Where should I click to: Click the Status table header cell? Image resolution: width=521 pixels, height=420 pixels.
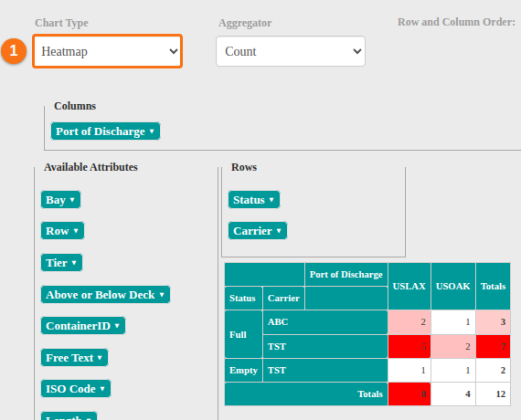(243, 299)
